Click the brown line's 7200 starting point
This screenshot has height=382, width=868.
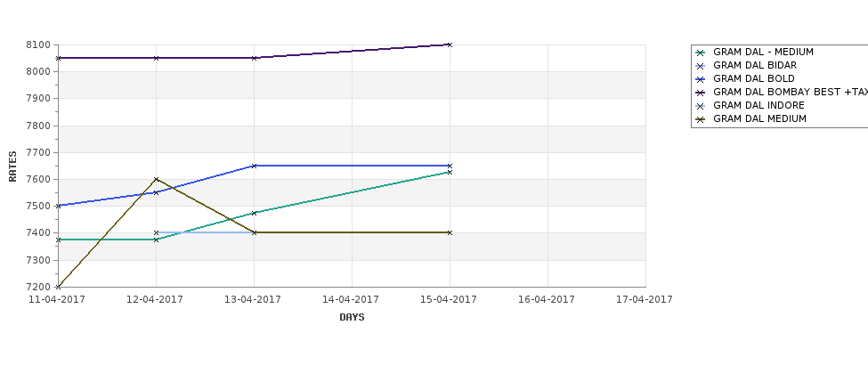[x=58, y=287]
